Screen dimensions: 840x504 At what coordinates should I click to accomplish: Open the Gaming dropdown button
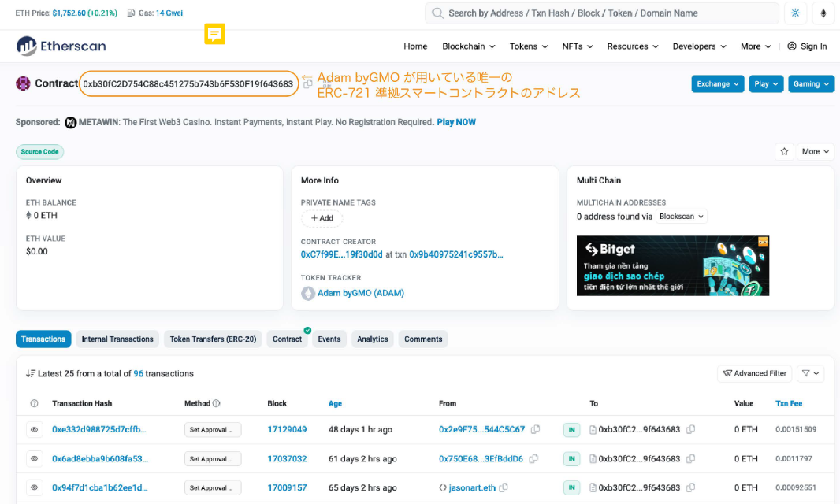pos(811,83)
